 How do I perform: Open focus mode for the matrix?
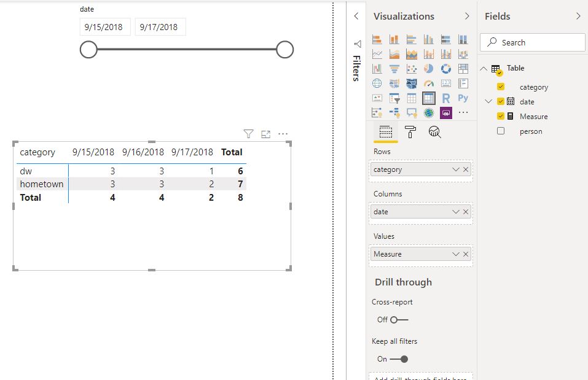[x=265, y=134]
